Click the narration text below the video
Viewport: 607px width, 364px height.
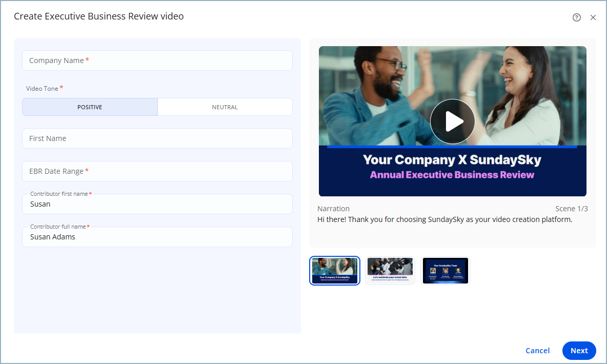[x=444, y=219]
